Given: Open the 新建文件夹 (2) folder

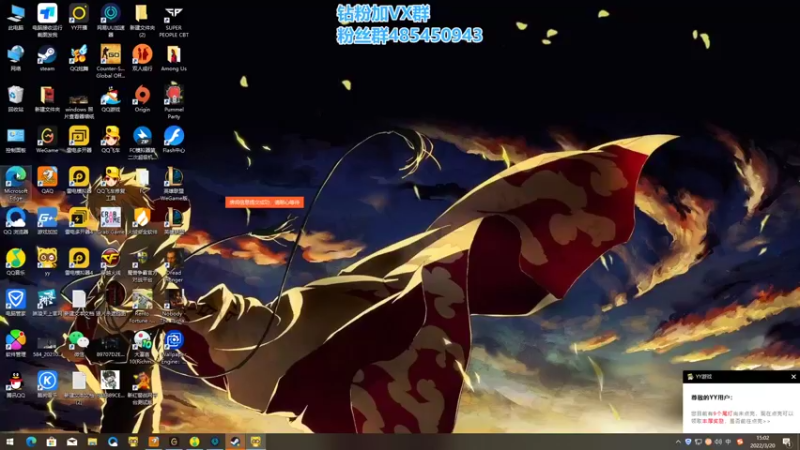Looking at the screenshot, I should tap(142, 20).
